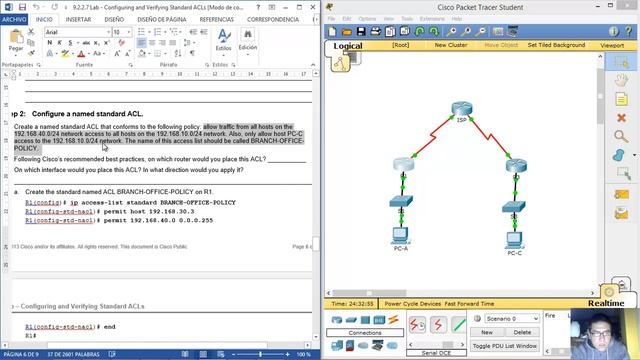Toggle italic (K) formatting in Word
Screen dimensions: 640x360
[60, 42]
